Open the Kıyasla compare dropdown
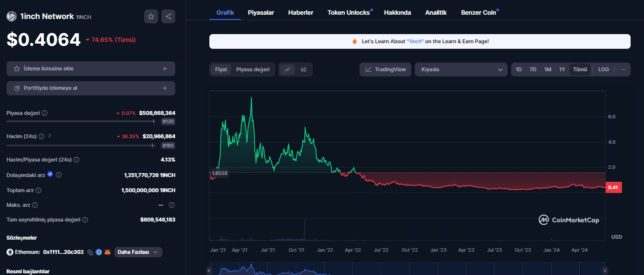644x275 pixels. tap(461, 70)
